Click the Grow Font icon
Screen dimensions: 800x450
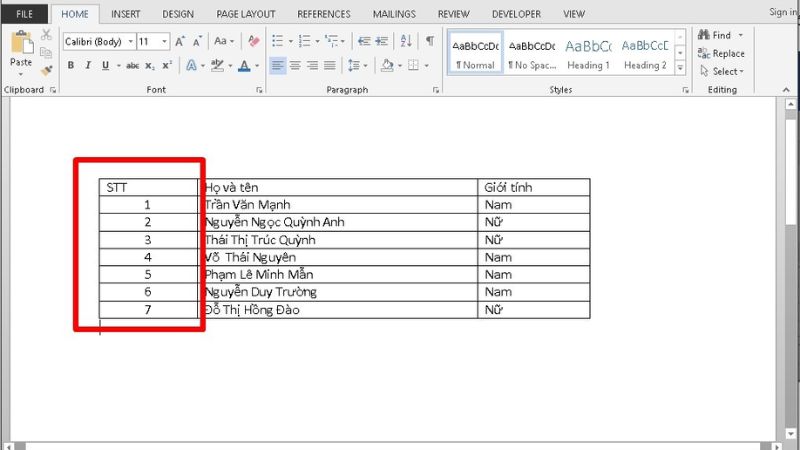pos(180,42)
